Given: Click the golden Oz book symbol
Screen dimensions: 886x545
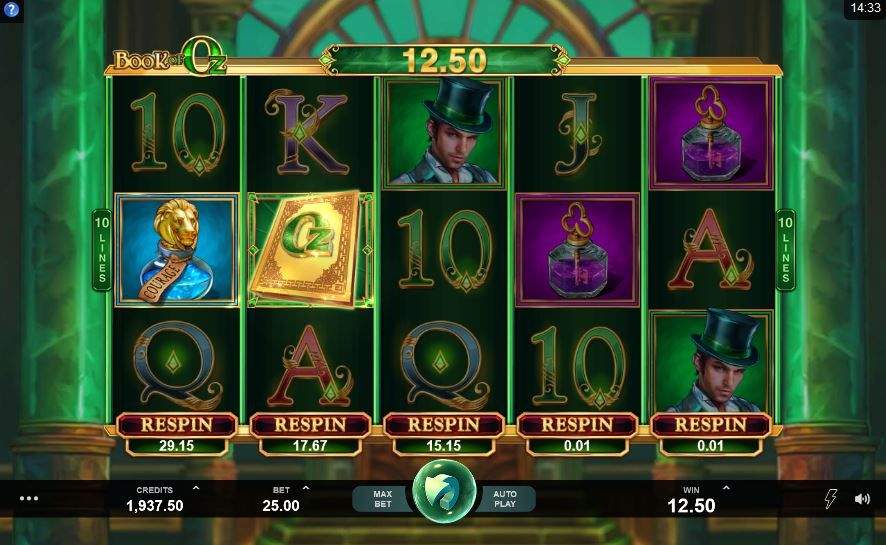Looking at the screenshot, I should (310, 250).
